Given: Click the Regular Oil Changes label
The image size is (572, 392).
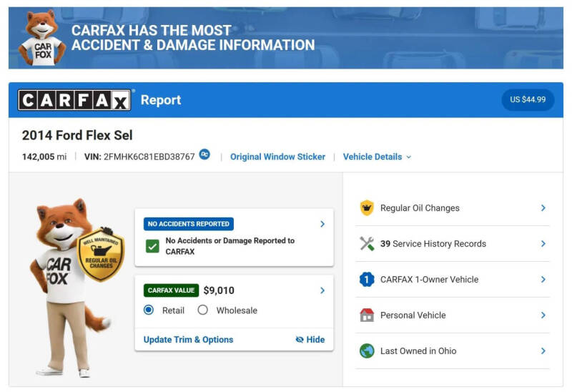Looking at the screenshot, I should pyautogui.click(x=420, y=208).
